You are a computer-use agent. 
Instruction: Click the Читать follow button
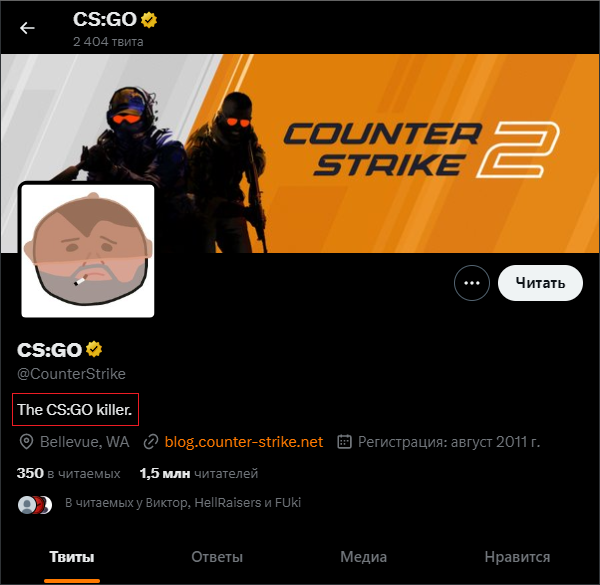540,283
